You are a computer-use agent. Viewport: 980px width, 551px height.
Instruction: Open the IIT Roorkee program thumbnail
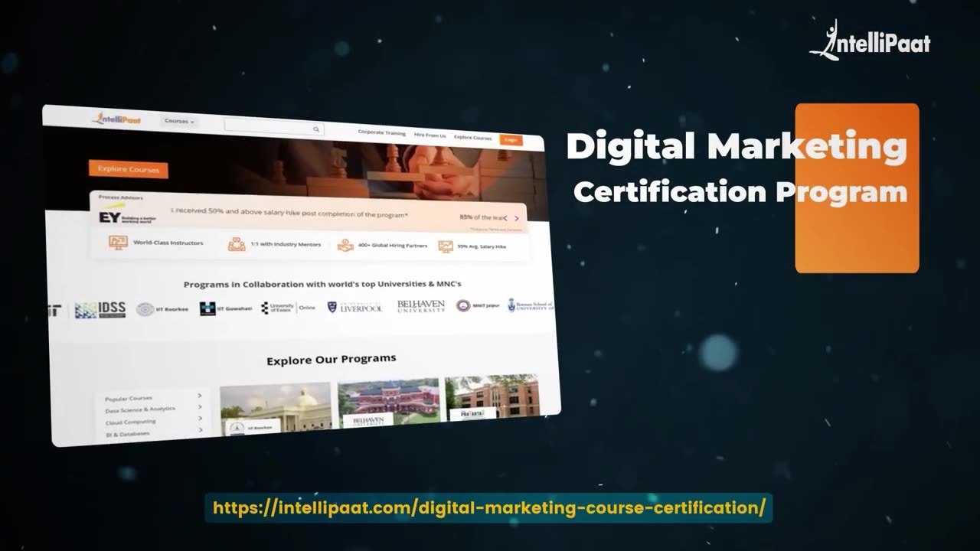(276, 409)
